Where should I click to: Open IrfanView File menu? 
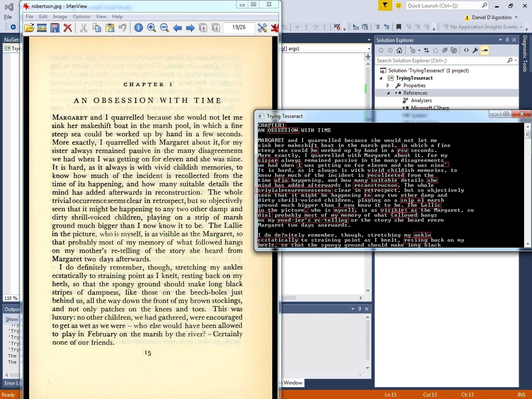30,17
